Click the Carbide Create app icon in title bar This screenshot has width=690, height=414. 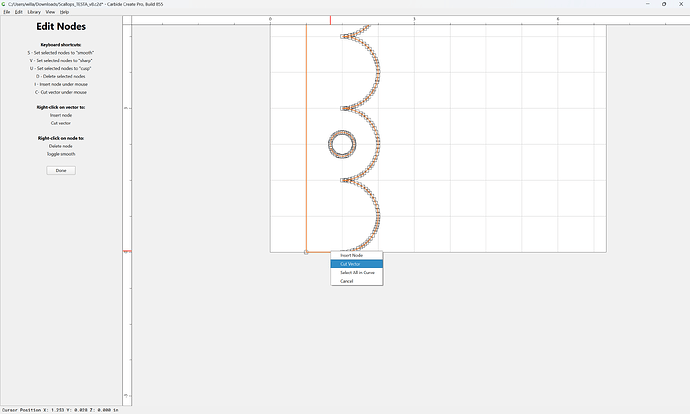(x=4, y=4)
